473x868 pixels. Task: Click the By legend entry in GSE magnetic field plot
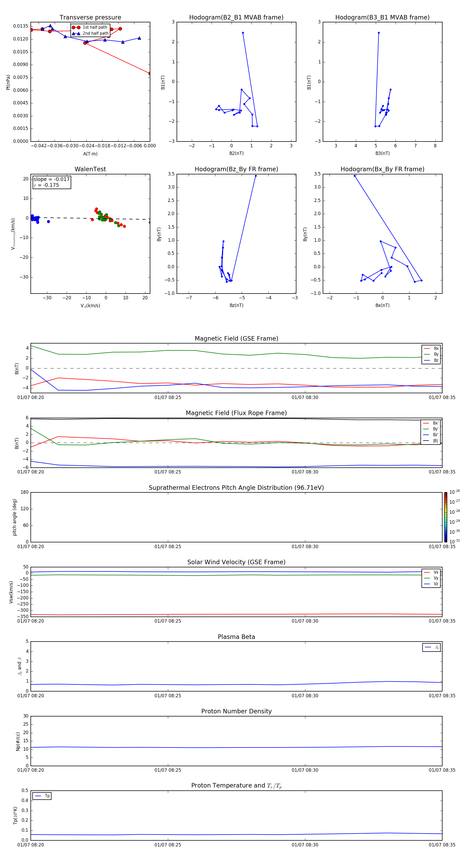pyautogui.click(x=431, y=355)
